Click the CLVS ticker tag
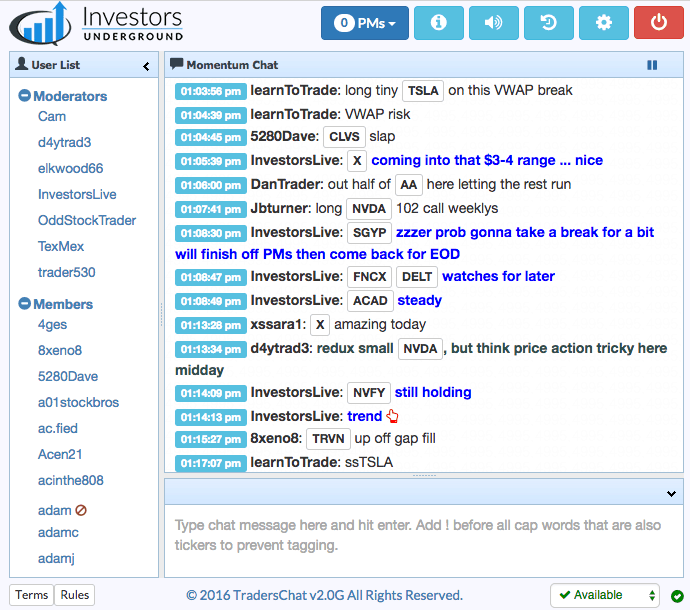The height and width of the screenshot is (610, 690). tap(344, 137)
